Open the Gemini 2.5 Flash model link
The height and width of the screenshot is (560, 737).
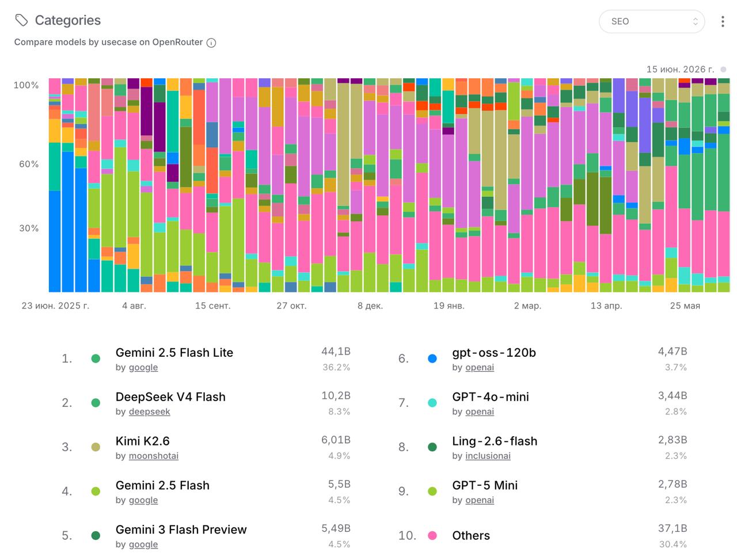click(x=162, y=485)
